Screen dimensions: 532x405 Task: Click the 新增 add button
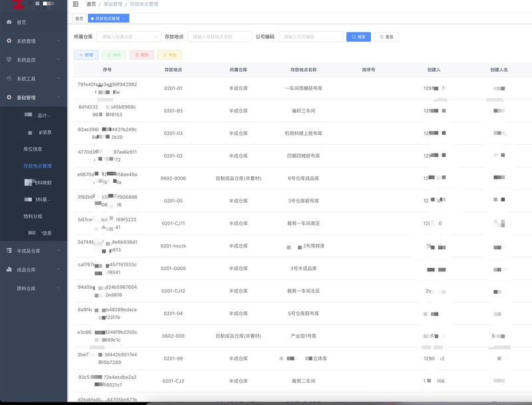click(86, 55)
